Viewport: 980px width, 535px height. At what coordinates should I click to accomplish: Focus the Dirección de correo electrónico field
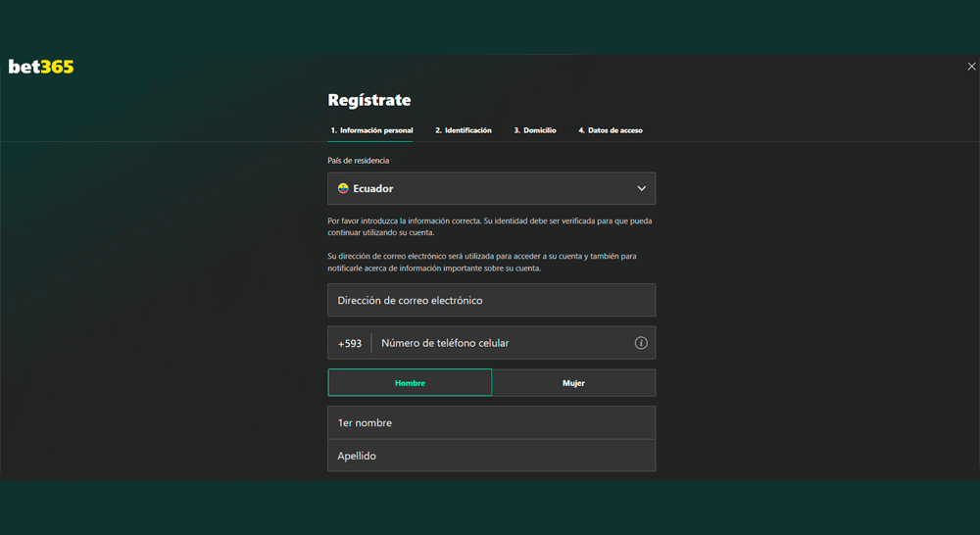(491, 301)
